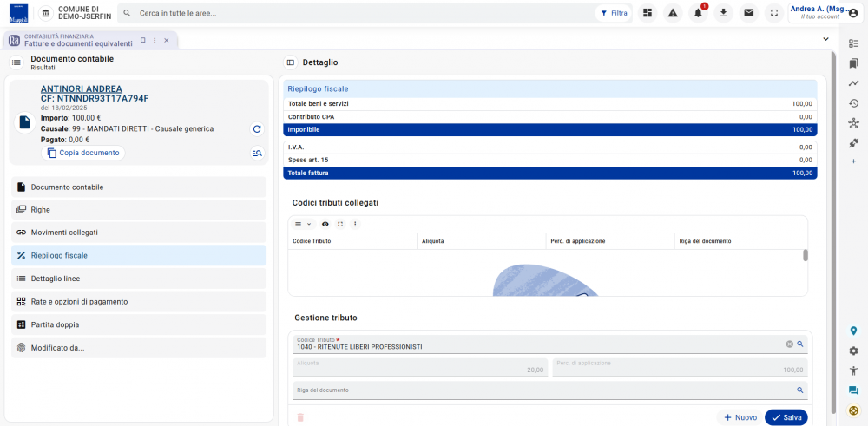
Task: Open the checklist icon in right sidebar
Action: [x=853, y=43]
